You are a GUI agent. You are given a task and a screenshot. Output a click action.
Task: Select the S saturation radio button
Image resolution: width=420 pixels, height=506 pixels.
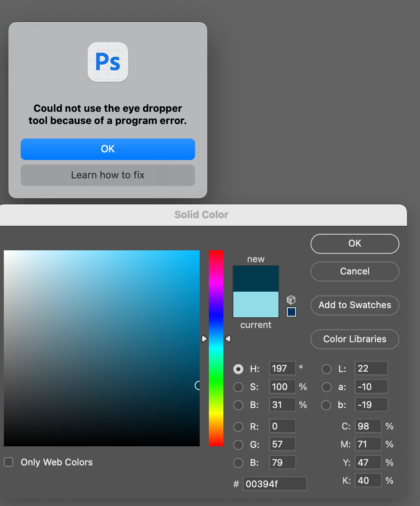(x=238, y=387)
